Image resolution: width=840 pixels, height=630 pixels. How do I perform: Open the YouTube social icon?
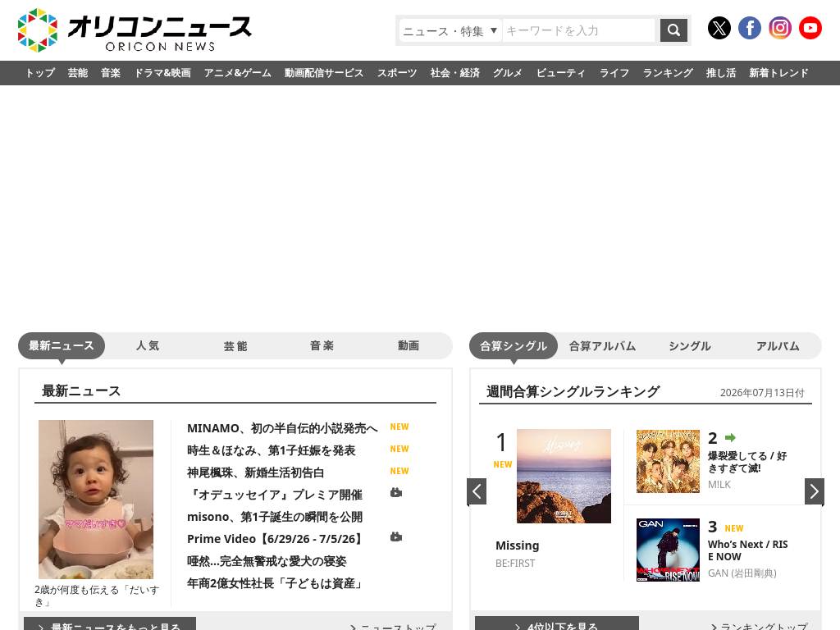click(810, 28)
